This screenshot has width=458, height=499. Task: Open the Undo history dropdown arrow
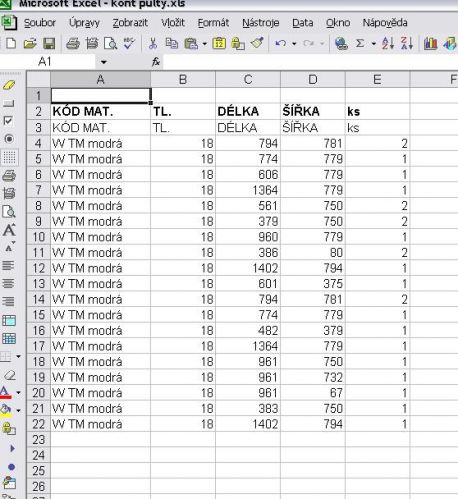point(294,44)
